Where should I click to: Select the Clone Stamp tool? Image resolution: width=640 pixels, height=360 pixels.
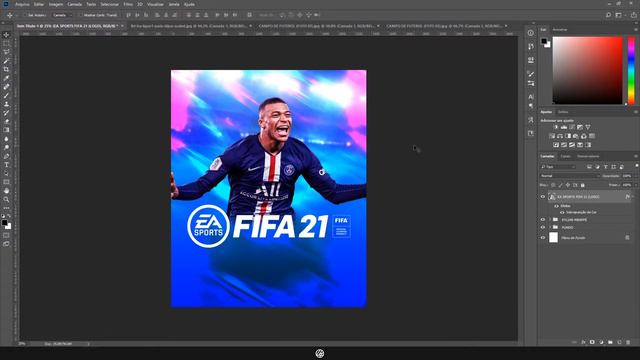point(6,104)
